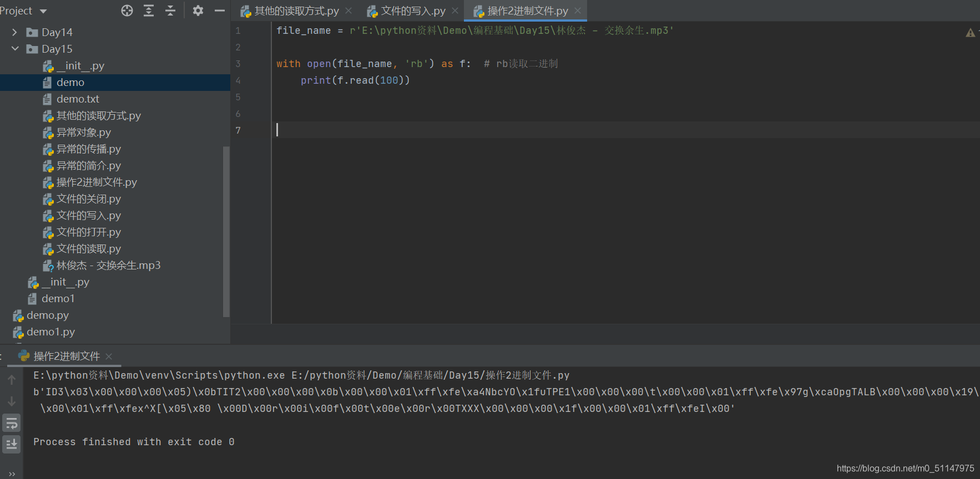This screenshot has height=479, width=980.
Task: Click line number 5 in gutter
Action: [x=238, y=97]
